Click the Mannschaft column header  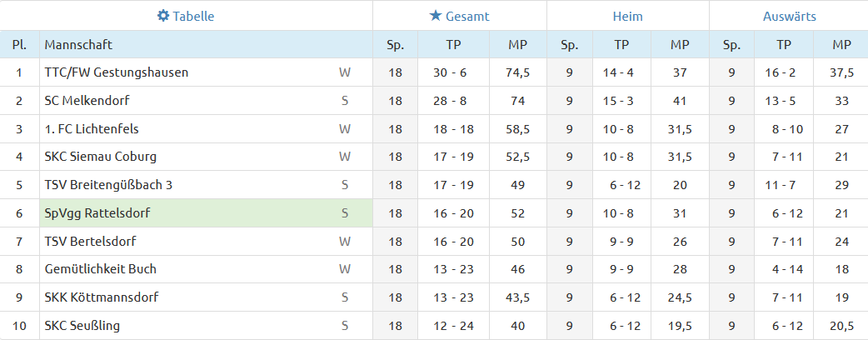point(78,45)
